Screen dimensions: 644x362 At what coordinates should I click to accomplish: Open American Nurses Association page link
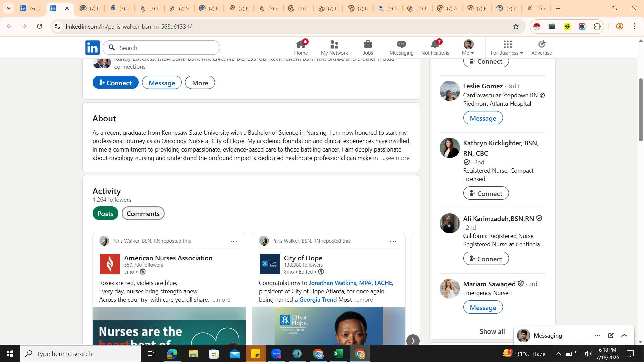pos(168,258)
